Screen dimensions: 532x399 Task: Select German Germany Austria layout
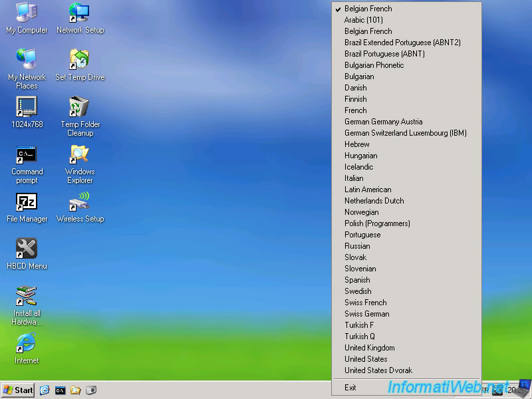click(x=406, y=122)
